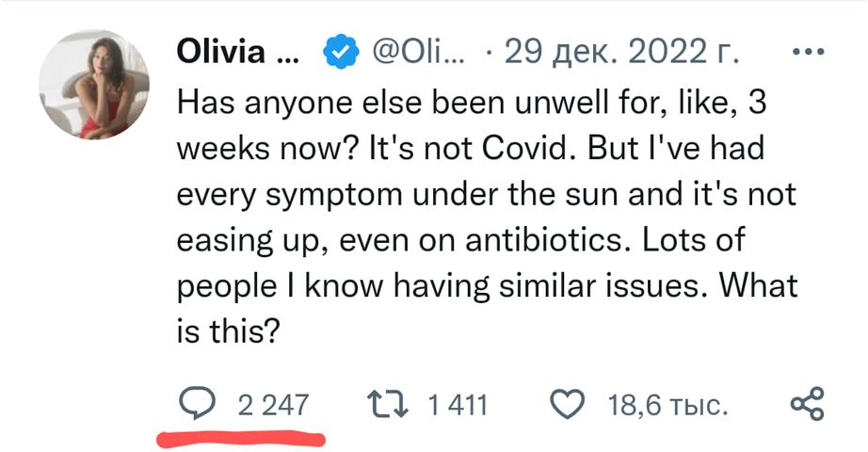The width and height of the screenshot is (868, 452).
Task: Click the @Oli… username handle
Action: click(x=416, y=54)
